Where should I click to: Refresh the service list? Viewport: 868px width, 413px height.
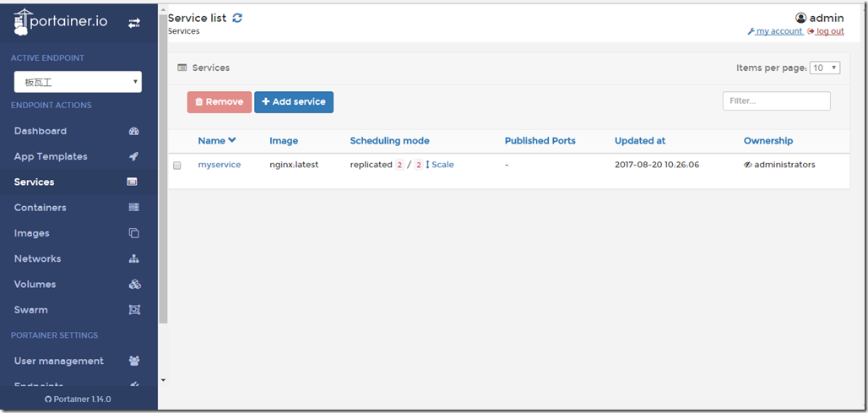click(x=237, y=18)
